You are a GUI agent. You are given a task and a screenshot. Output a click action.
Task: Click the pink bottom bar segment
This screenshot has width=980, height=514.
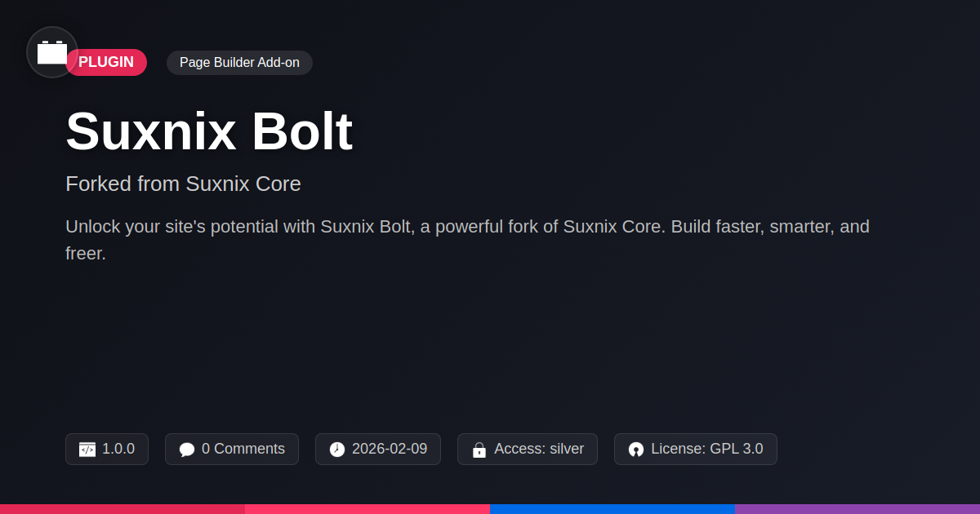pos(367,509)
